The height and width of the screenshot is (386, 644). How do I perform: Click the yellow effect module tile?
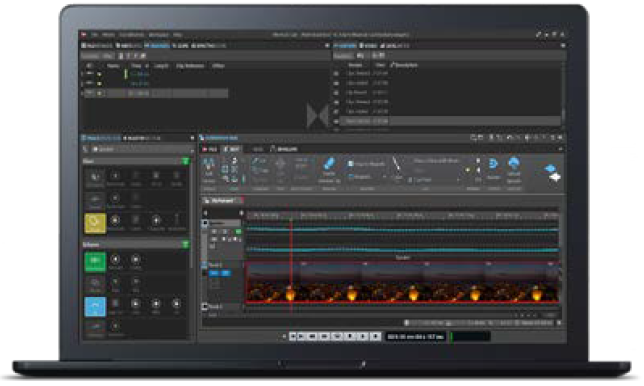95,223
